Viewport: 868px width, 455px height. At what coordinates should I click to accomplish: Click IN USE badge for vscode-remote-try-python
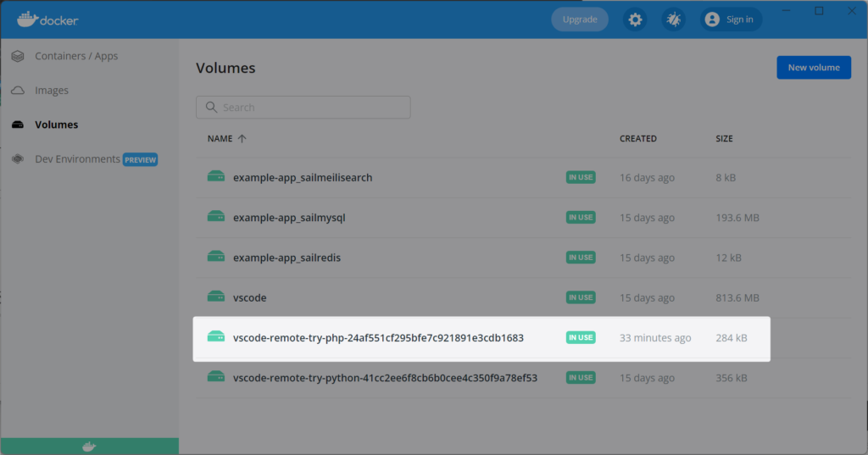(581, 378)
